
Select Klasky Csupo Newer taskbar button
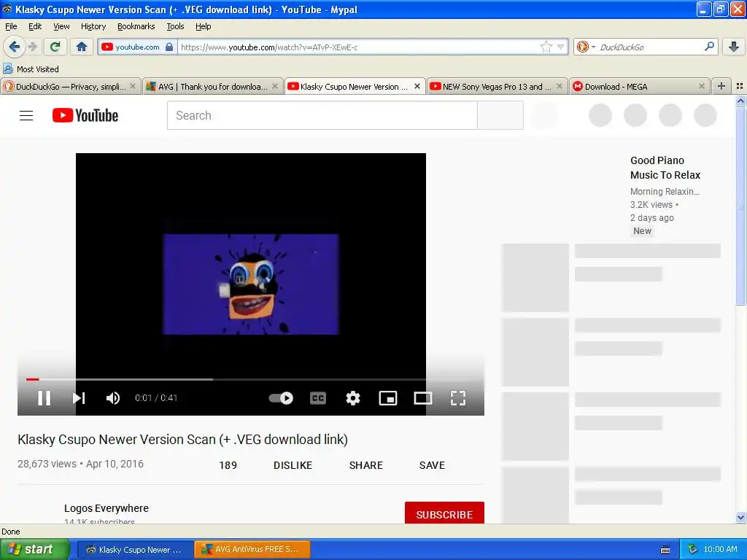(135, 550)
